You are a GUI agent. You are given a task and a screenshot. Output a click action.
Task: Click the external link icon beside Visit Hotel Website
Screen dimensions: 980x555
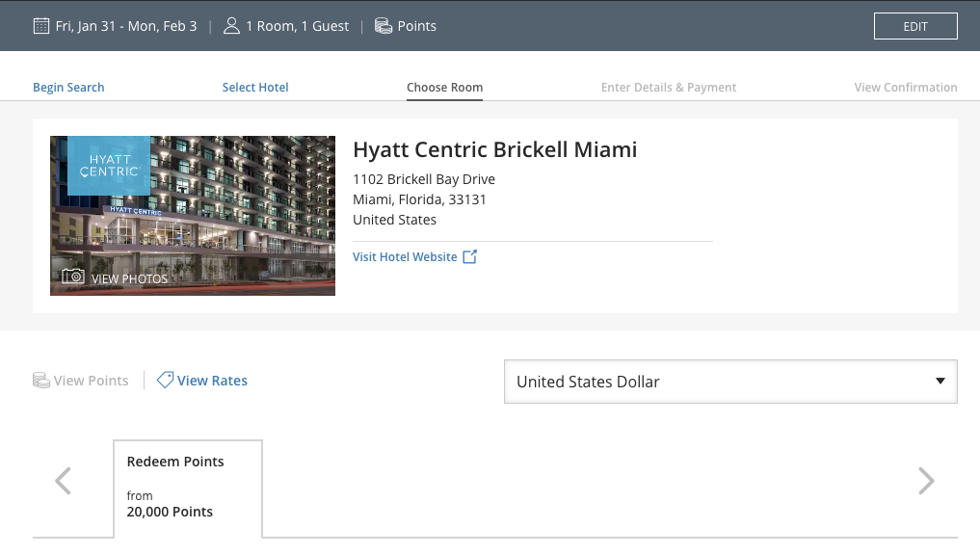click(470, 257)
